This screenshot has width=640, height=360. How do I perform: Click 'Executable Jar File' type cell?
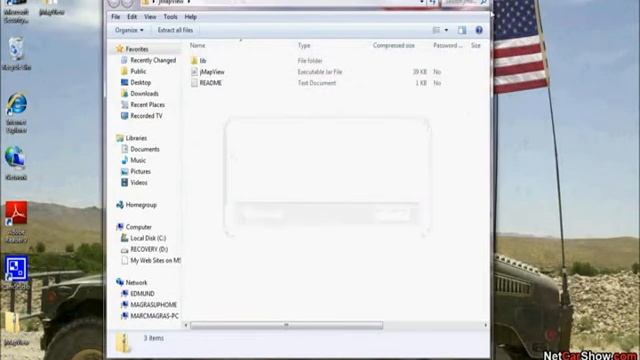click(x=320, y=72)
